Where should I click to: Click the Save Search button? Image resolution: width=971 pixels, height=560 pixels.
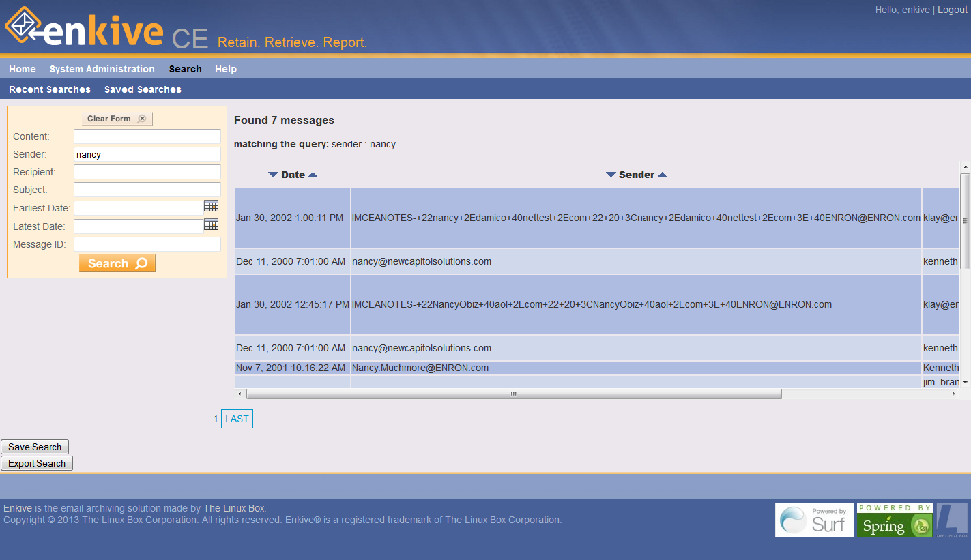pyautogui.click(x=35, y=447)
